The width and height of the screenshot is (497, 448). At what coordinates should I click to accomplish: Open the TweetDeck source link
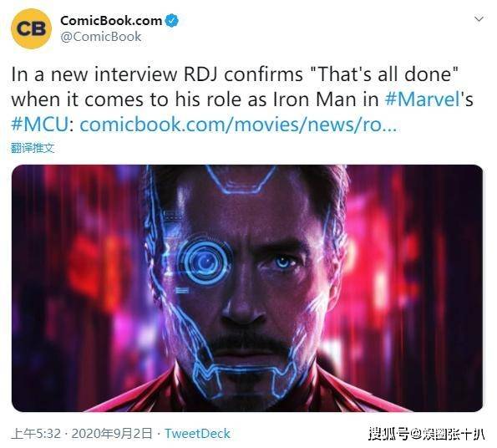tap(197, 434)
